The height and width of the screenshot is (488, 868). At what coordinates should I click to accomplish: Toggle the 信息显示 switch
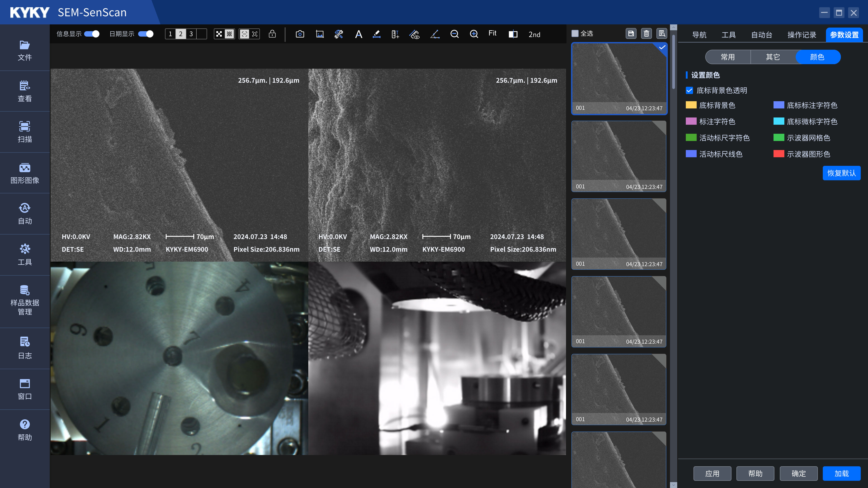point(92,34)
